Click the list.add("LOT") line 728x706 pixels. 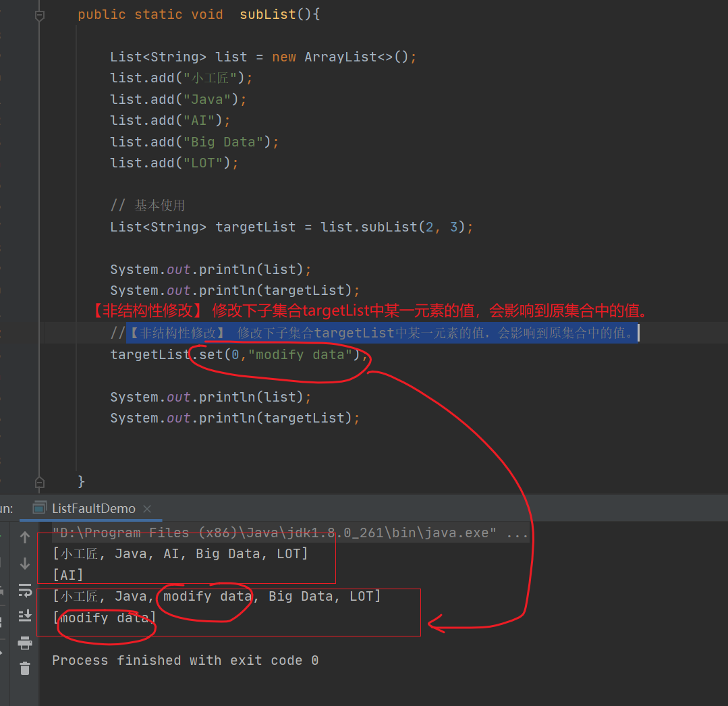pyautogui.click(x=174, y=163)
